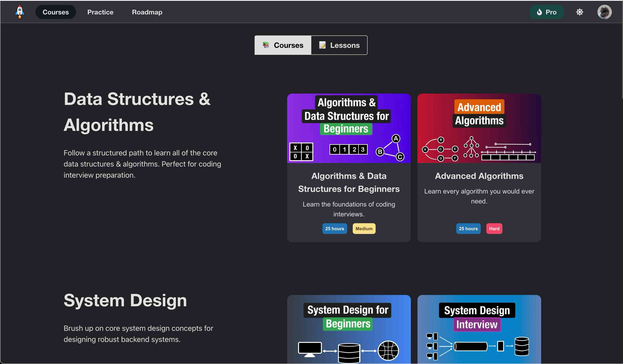Open System Design Interview course thumbnail

[479, 329]
